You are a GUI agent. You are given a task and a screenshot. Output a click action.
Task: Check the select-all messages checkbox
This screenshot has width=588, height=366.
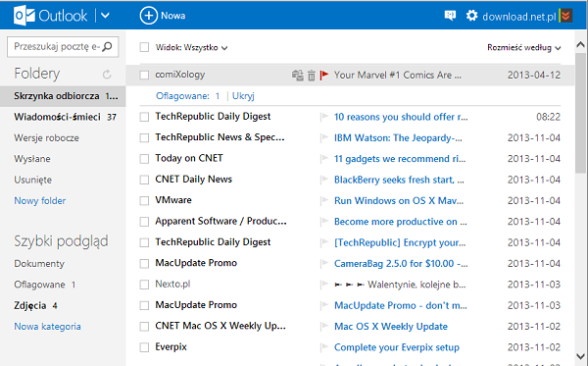[x=144, y=47]
